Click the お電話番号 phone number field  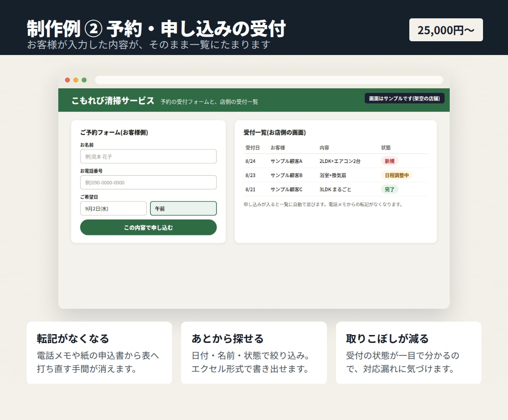pyautogui.click(x=148, y=182)
